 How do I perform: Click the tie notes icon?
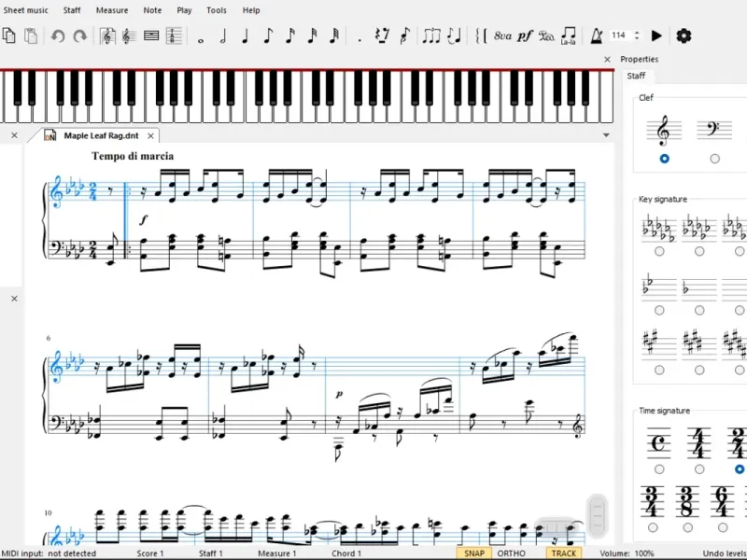click(x=455, y=36)
